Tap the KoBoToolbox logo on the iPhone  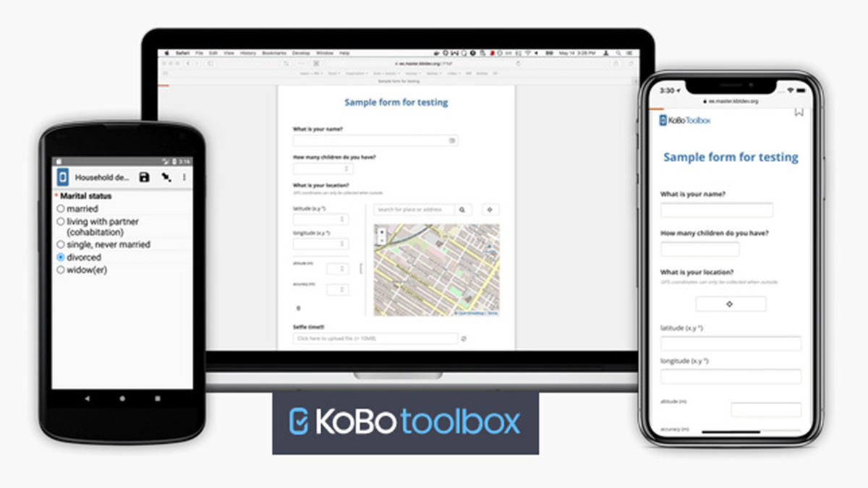click(x=685, y=120)
